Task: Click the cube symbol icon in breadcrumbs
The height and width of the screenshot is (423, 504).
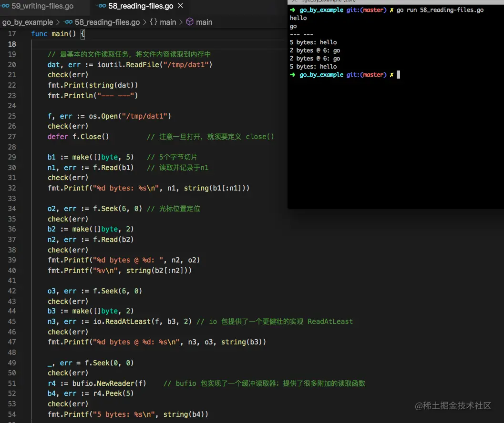Action: click(x=190, y=22)
